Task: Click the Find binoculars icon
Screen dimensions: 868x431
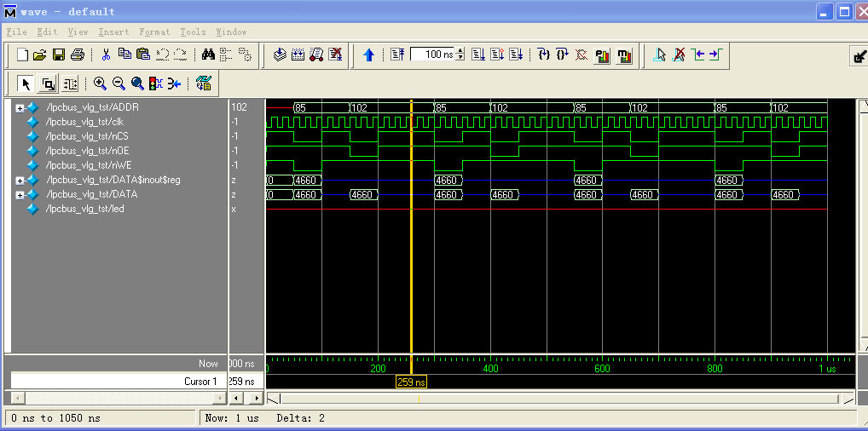Action: point(208,55)
